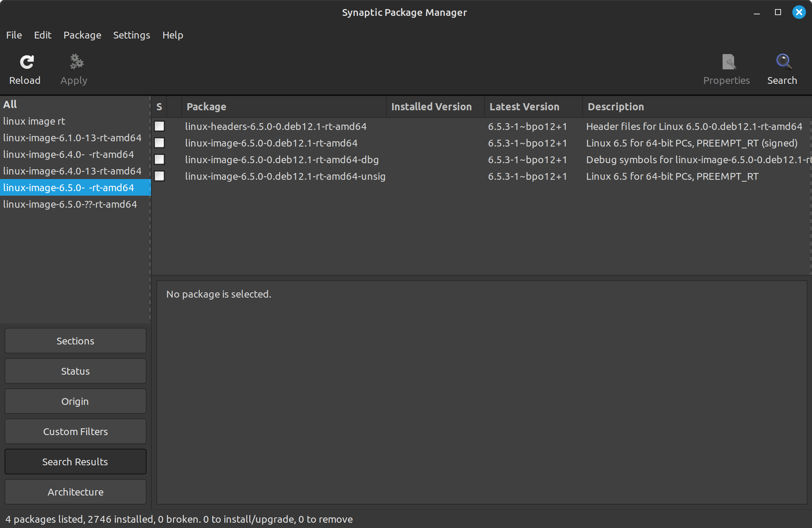Mark checkbox for the rt-amd64-unsigned package
This screenshot has width=812, height=528.
coord(159,176)
